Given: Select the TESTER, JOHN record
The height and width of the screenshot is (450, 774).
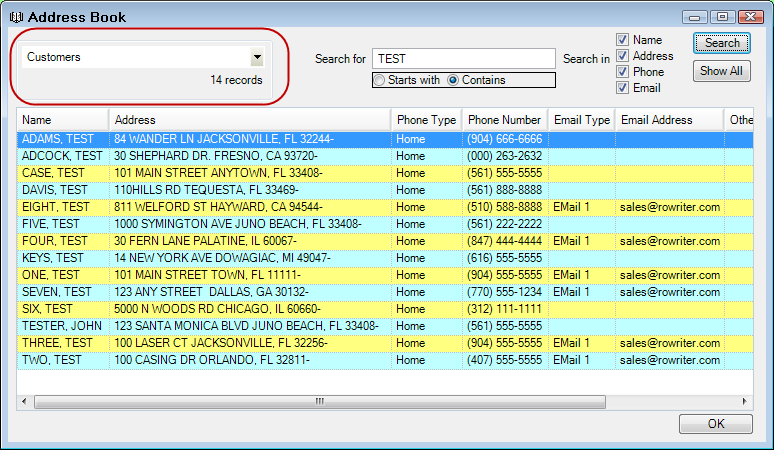Looking at the screenshot, I should click(62, 326).
